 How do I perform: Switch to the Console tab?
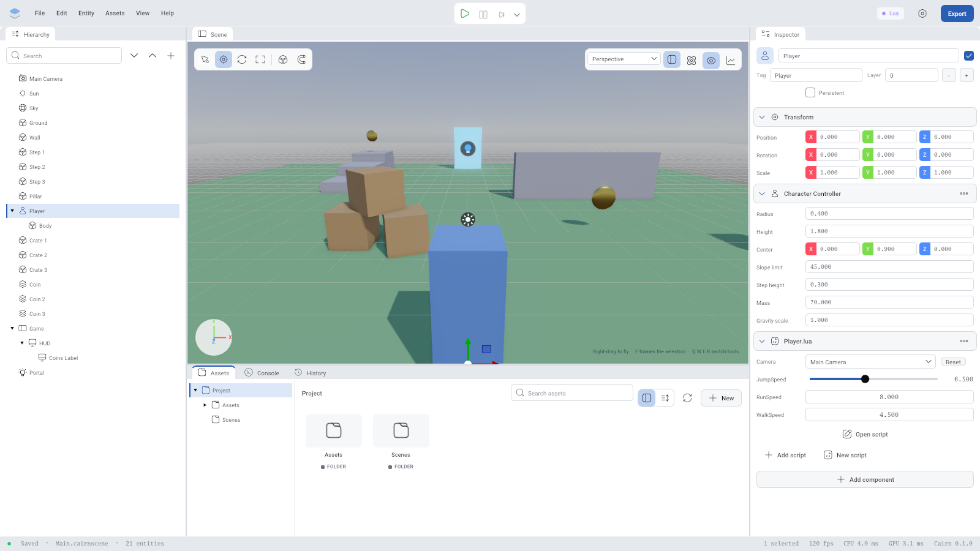tap(262, 373)
